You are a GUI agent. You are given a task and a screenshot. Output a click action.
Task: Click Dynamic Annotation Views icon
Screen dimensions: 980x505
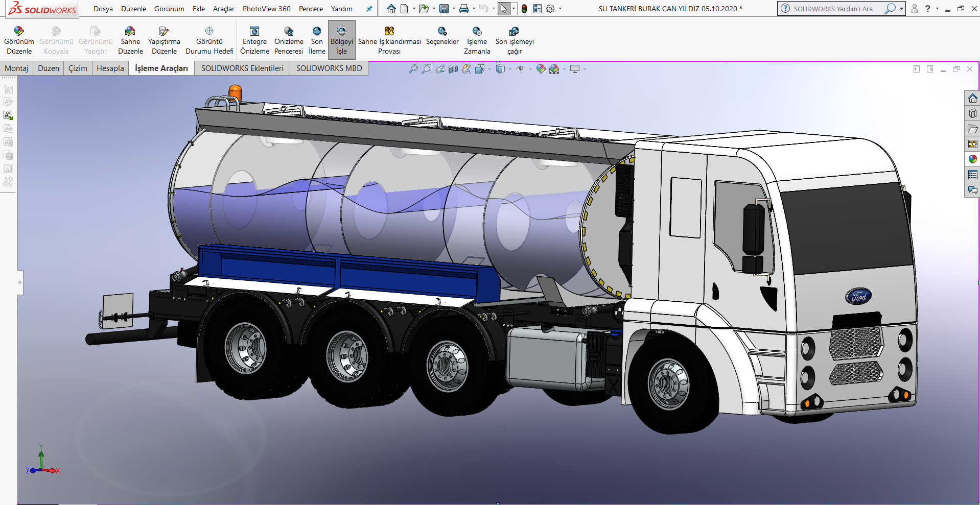[466, 69]
